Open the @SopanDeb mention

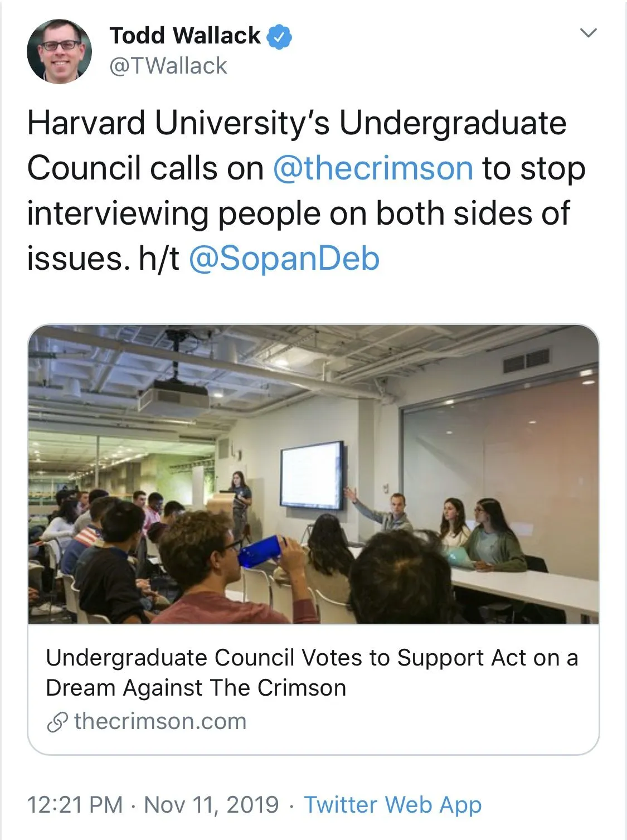(x=284, y=259)
